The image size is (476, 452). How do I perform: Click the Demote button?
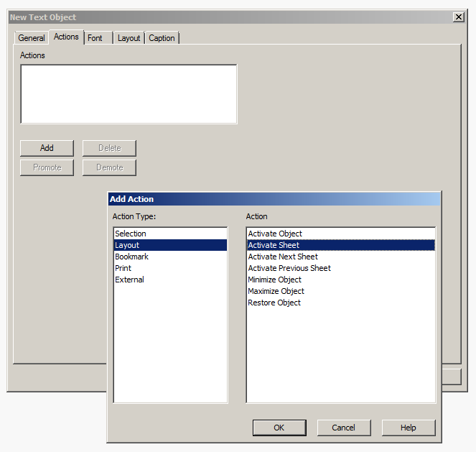point(109,167)
